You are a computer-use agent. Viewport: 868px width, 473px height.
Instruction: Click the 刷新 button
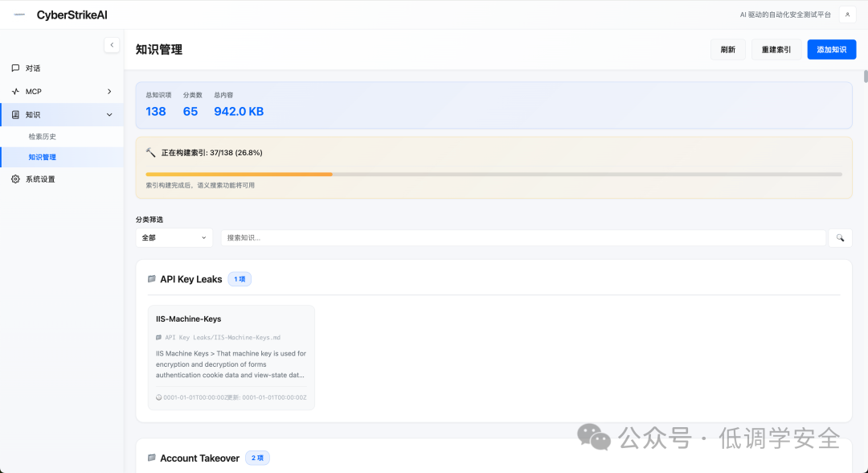[728, 49]
